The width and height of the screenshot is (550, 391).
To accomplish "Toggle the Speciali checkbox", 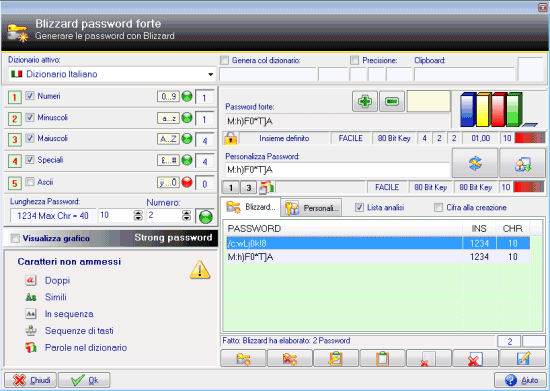I will [x=30, y=160].
